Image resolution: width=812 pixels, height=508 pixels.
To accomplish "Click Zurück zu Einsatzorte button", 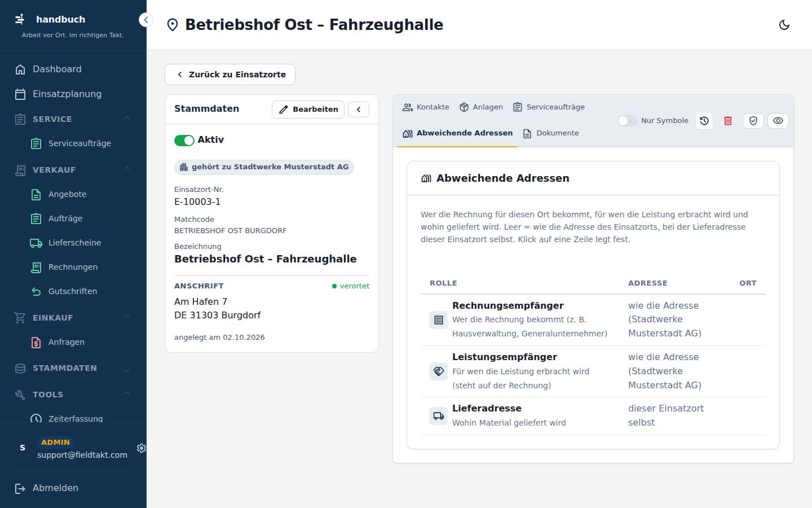I will 230,75.
